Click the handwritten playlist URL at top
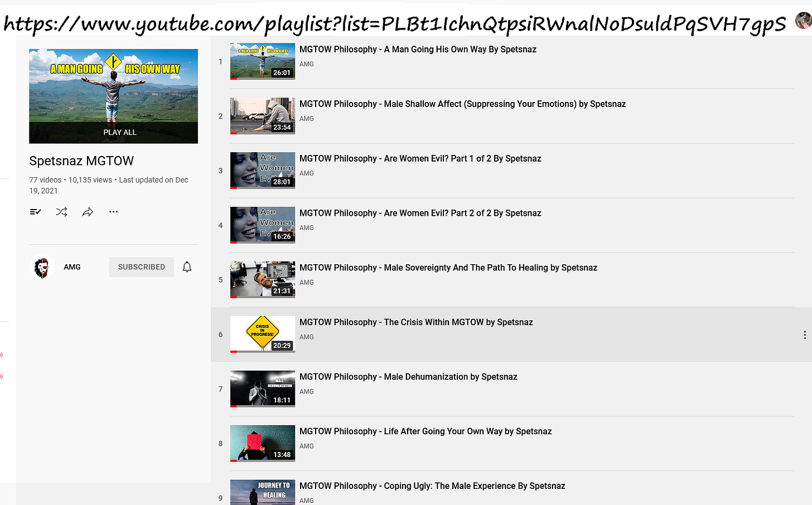The image size is (812, 505). point(394,23)
